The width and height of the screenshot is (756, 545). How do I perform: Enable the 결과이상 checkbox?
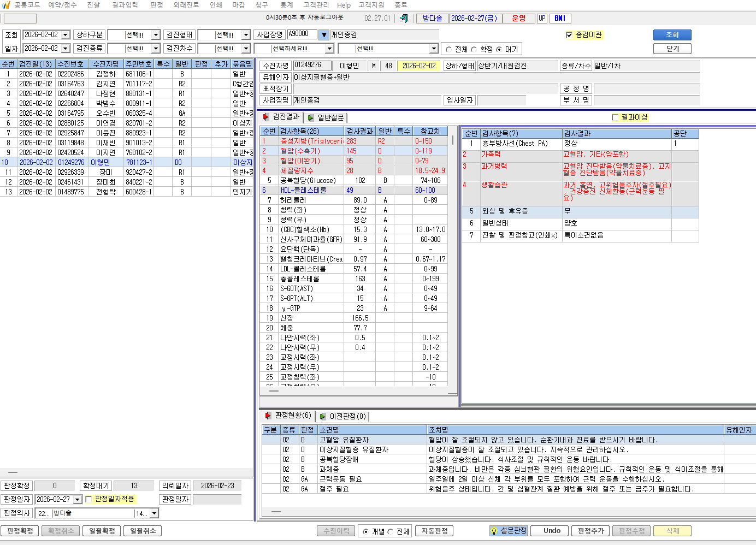(x=615, y=117)
